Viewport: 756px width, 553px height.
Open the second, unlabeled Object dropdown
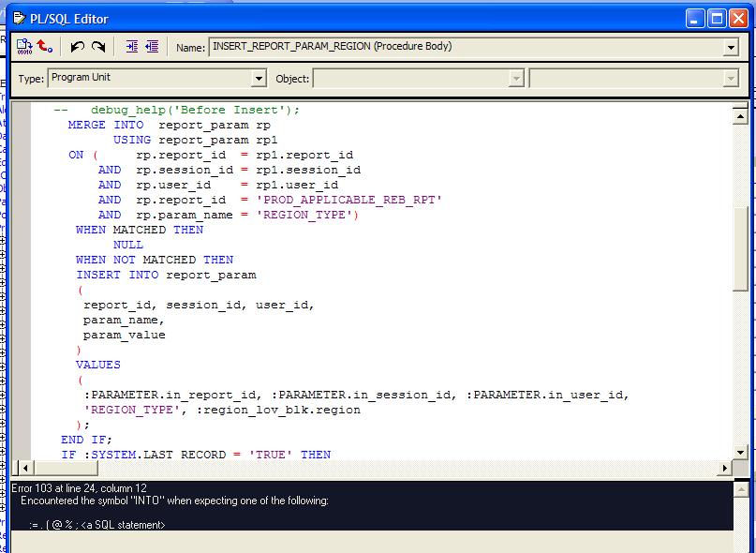(x=732, y=78)
